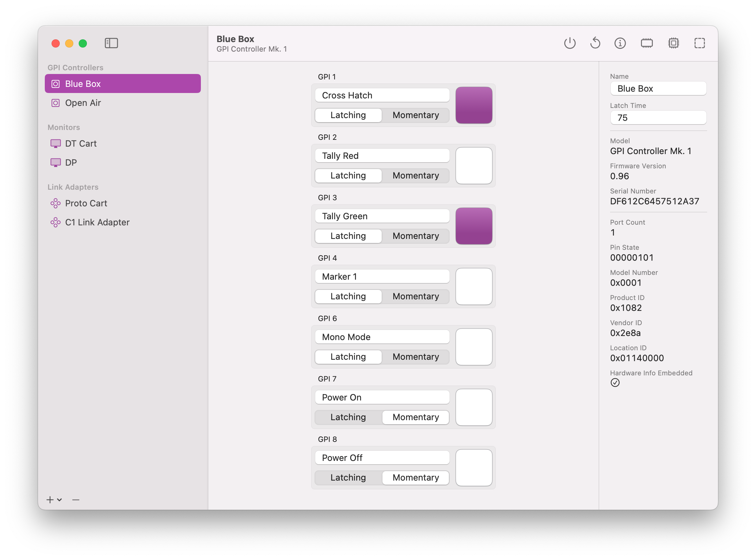Click the memory module toolbar icon
This screenshot has width=756, height=560.
[x=647, y=43]
